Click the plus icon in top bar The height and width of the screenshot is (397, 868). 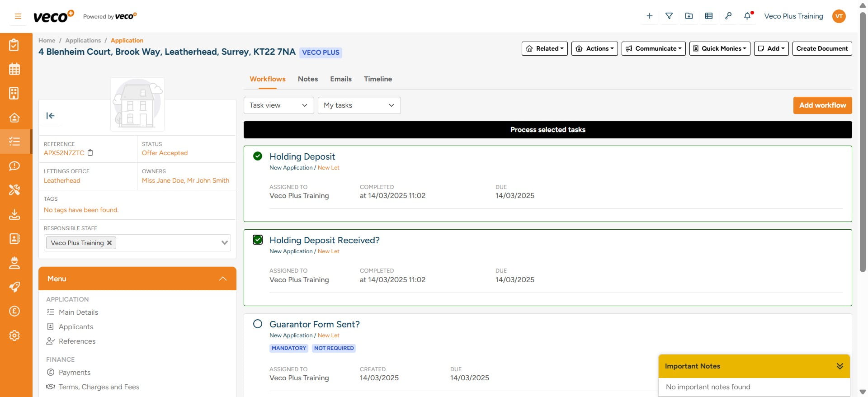(x=650, y=16)
